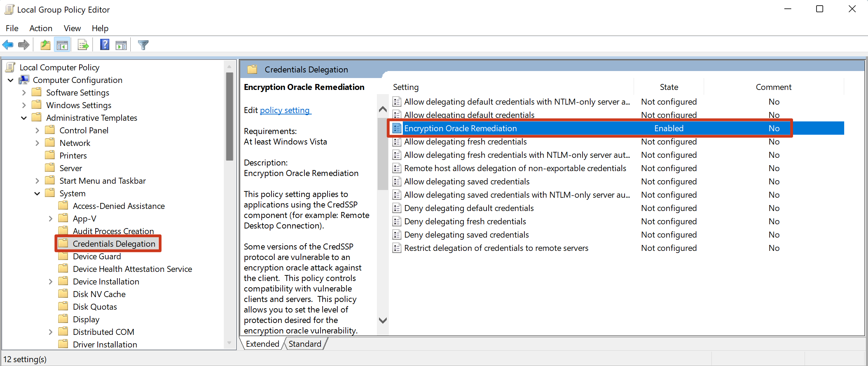This screenshot has height=366, width=868.
Task: Click the Encryption Oracle Remediation policy icon
Action: tap(397, 128)
